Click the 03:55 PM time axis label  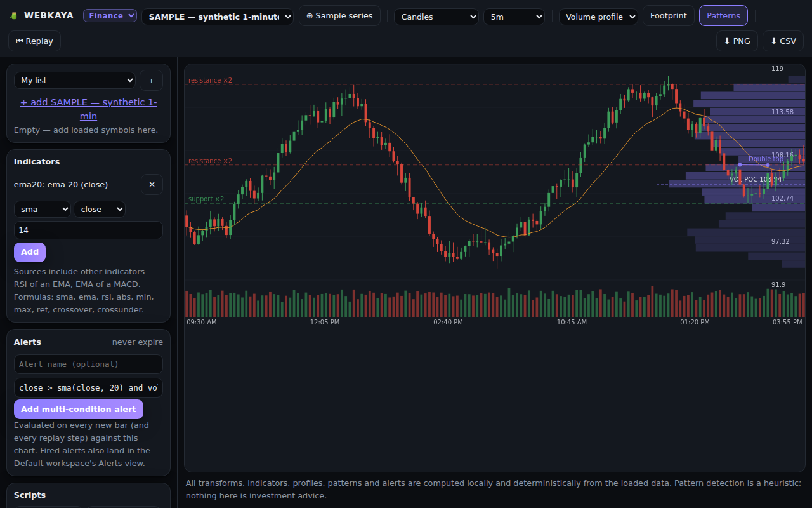[x=787, y=323]
